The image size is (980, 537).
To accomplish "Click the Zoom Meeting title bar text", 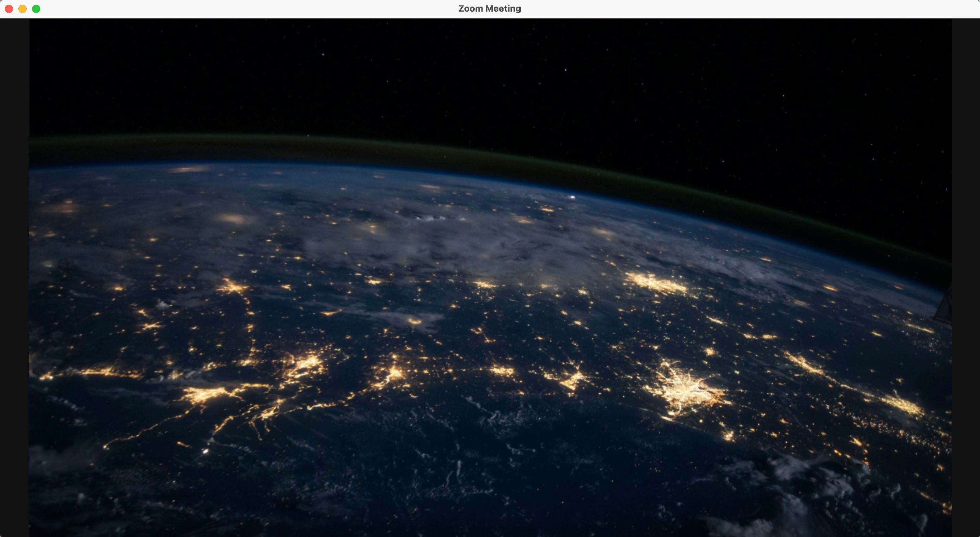I will tap(490, 9).
